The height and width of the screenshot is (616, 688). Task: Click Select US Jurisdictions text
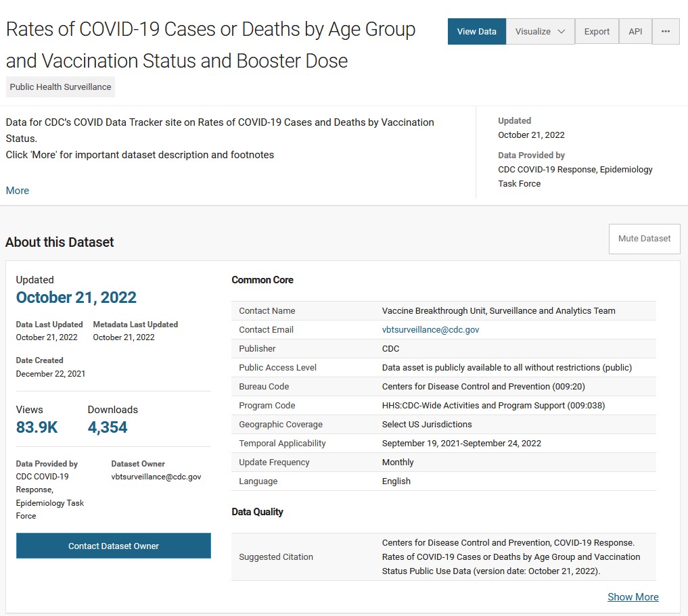click(426, 424)
